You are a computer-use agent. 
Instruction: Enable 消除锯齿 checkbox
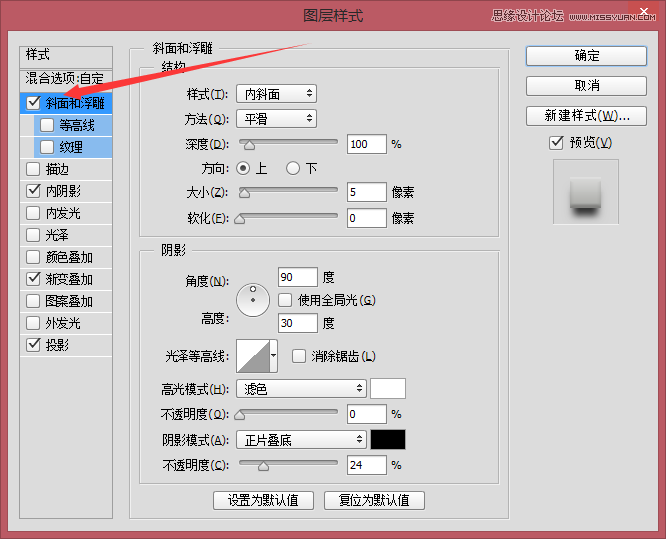(x=299, y=356)
